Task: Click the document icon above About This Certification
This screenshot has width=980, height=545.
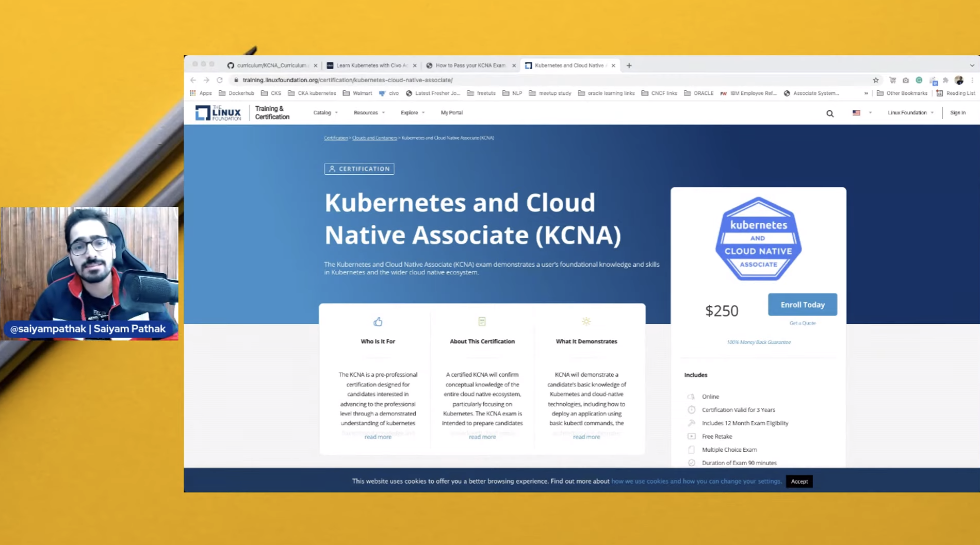Action: pyautogui.click(x=482, y=322)
